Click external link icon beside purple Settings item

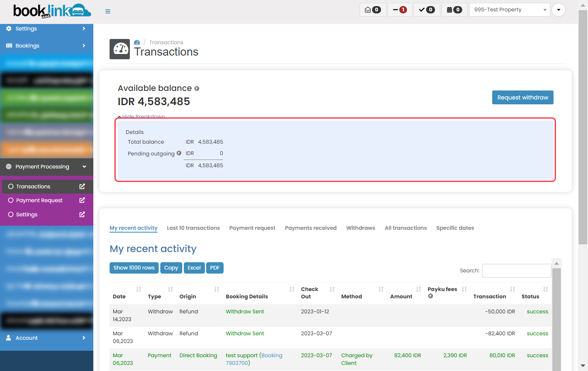pos(82,214)
